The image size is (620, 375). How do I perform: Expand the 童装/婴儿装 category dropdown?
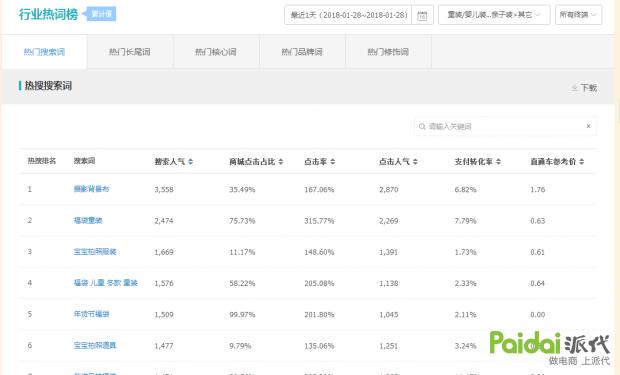point(494,15)
